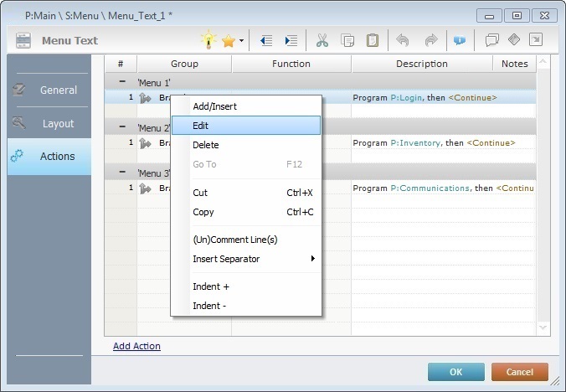The width and height of the screenshot is (566, 392).
Task: Click the redo arrow icon
Action: [430, 40]
